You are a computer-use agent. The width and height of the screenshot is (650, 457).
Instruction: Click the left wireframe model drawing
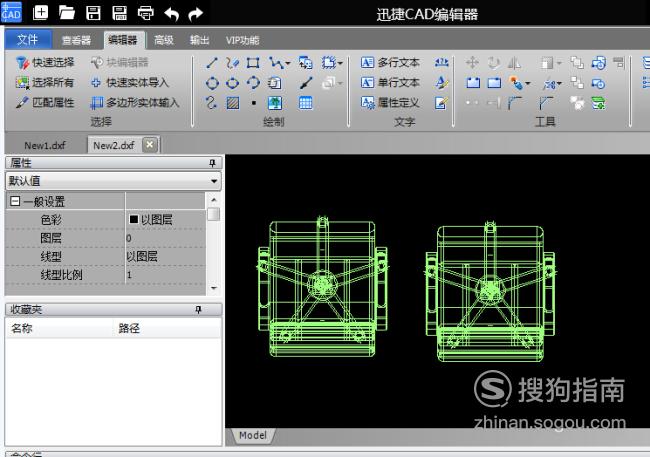pos(322,287)
